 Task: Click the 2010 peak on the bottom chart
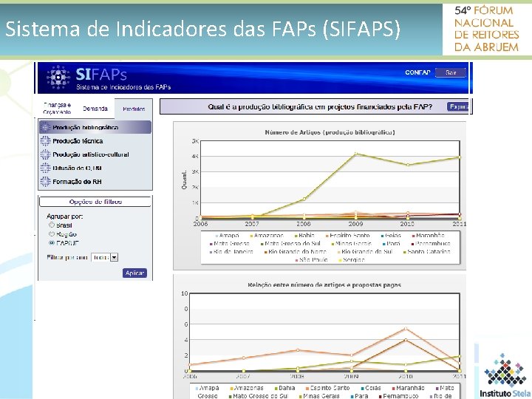tap(406, 328)
